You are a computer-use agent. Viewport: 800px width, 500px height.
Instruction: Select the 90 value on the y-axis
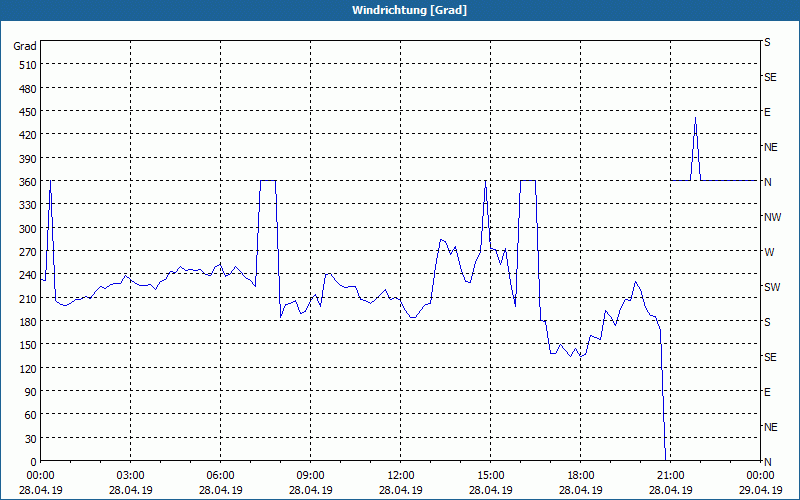click(31, 392)
